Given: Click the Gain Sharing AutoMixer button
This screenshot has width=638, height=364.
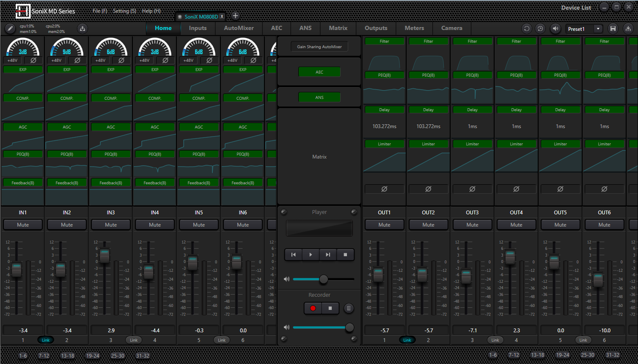Looking at the screenshot, I should point(319,47).
